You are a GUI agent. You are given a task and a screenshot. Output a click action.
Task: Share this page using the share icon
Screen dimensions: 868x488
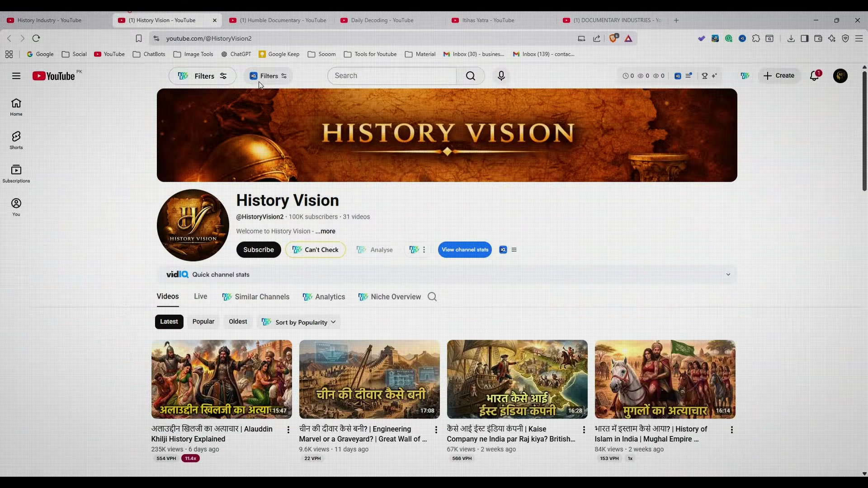[597, 39]
